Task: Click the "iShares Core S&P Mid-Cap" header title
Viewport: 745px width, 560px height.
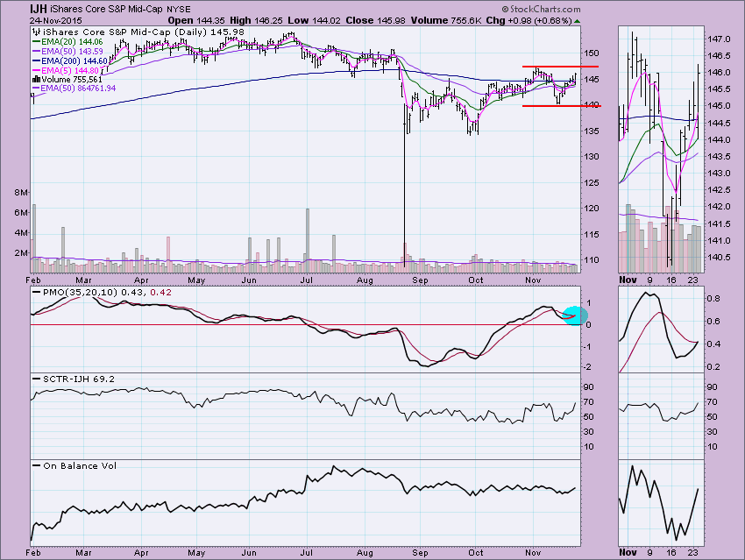Action: click(x=106, y=10)
